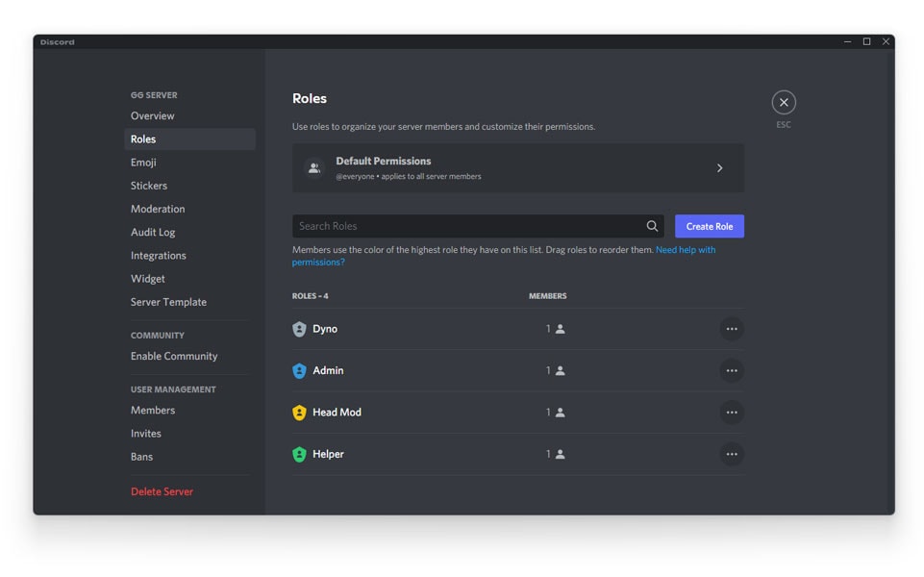Click the GG SERVER sidebar heading
The height and width of the screenshot is (577, 924).
tap(154, 95)
